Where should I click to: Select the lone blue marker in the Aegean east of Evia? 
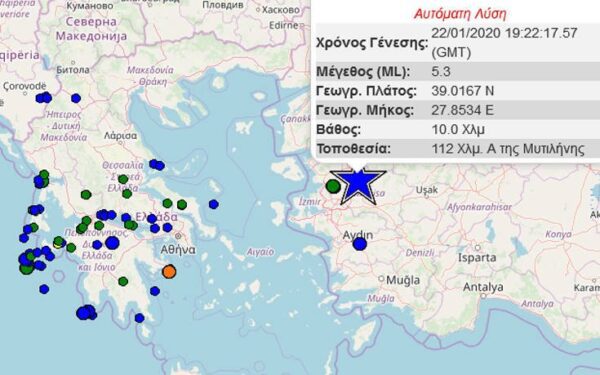point(214,204)
